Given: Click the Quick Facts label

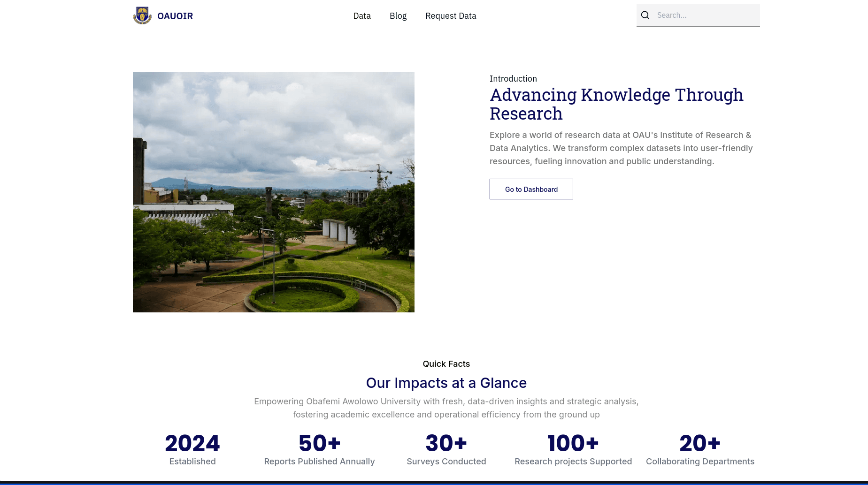Looking at the screenshot, I should 446,364.
